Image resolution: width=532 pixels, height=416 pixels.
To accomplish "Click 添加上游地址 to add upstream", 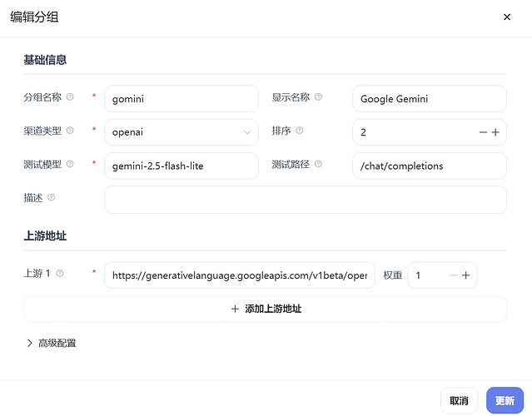I will tap(266, 309).
